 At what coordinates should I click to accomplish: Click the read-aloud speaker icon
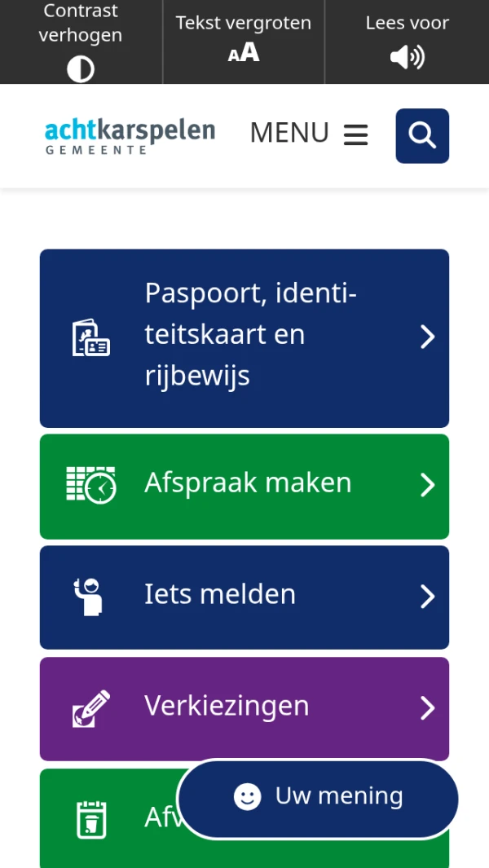coord(407,57)
